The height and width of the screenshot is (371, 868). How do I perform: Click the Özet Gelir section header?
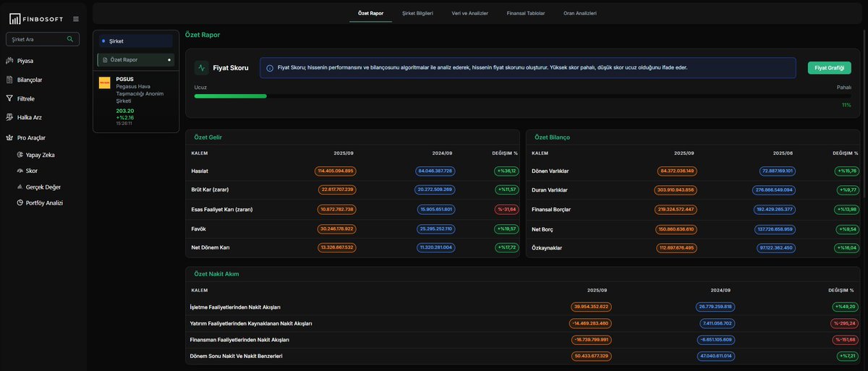tap(208, 137)
